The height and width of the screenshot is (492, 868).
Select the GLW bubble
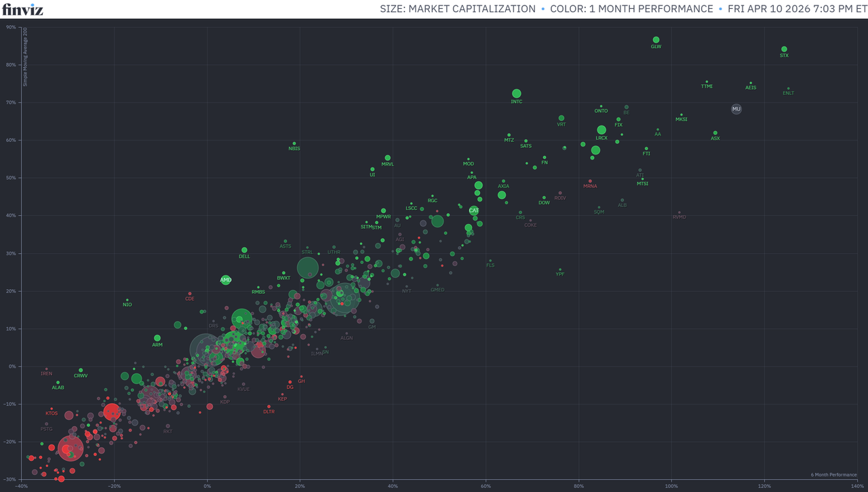tap(656, 40)
